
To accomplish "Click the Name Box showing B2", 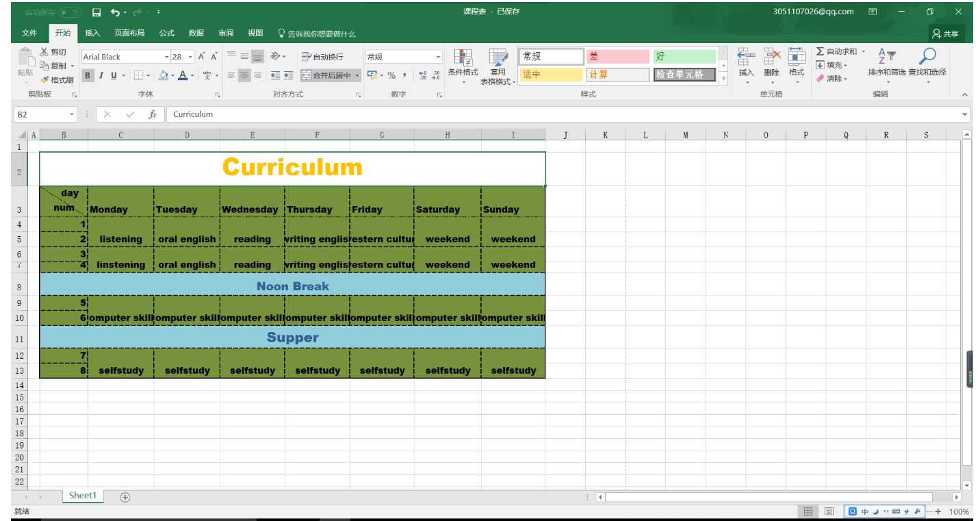I will coord(45,114).
